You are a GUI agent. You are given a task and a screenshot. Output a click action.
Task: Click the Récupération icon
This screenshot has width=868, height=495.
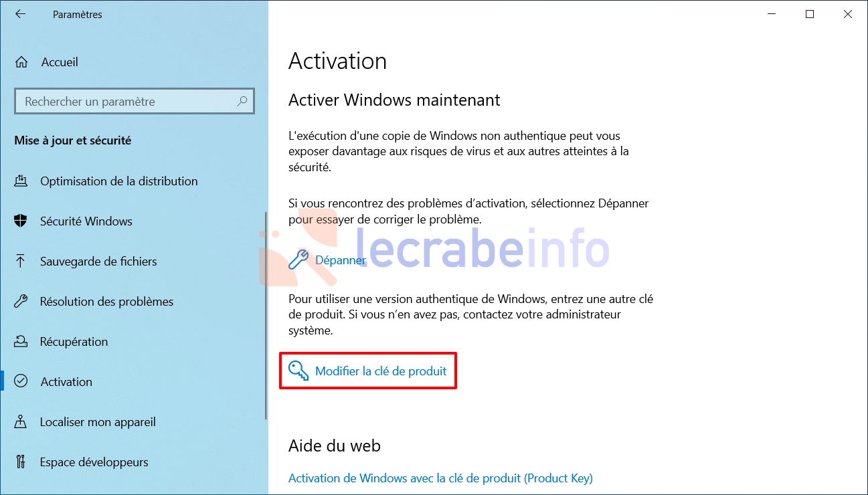tap(21, 342)
